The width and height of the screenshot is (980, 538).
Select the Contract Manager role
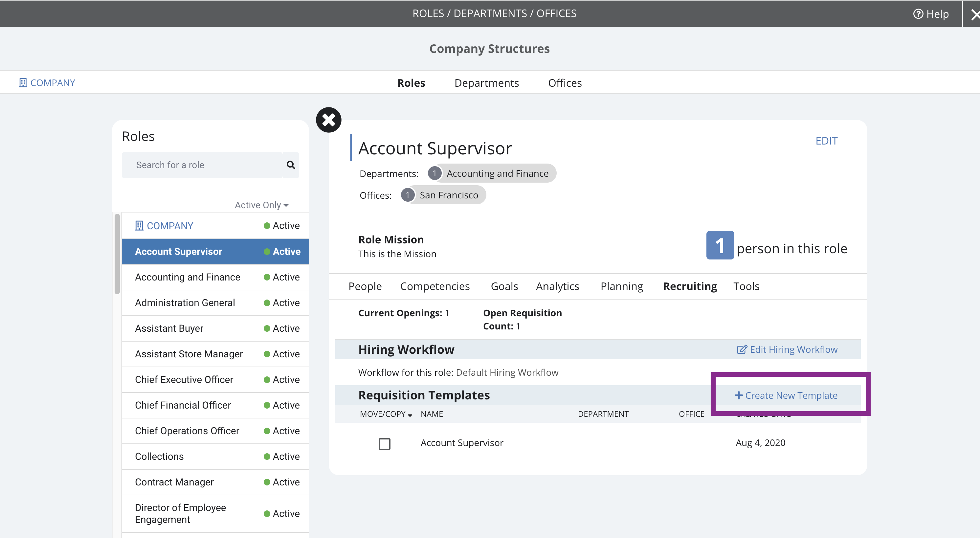pos(215,482)
